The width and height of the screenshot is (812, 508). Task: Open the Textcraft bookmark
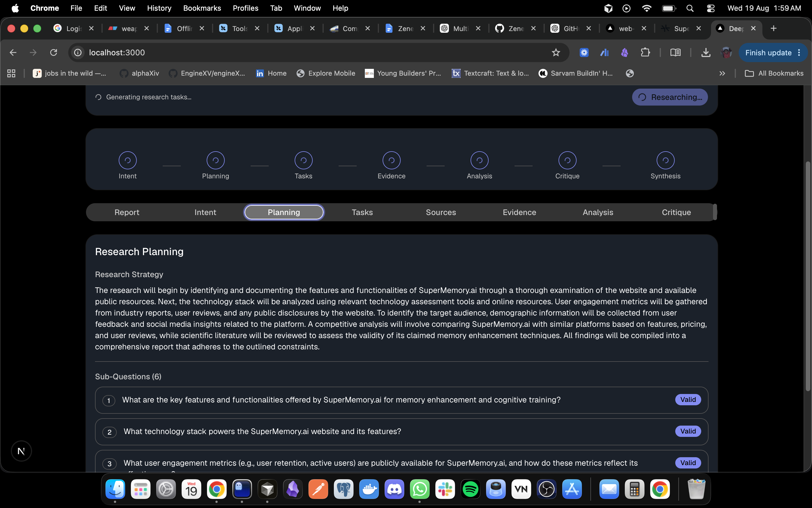[x=490, y=73]
